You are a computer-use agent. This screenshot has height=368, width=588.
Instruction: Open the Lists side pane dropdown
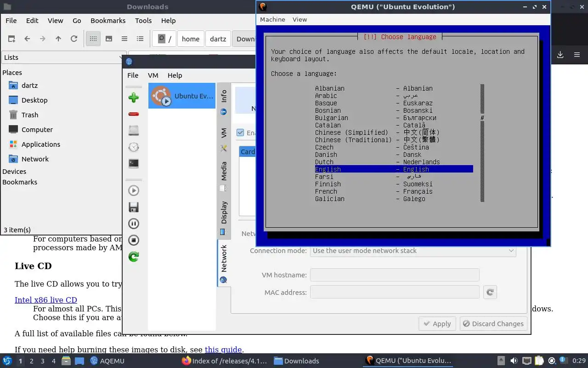click(x=63, y=57)
